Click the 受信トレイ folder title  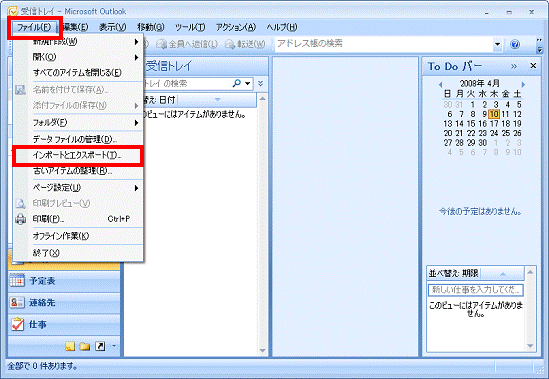pos(168,66)
